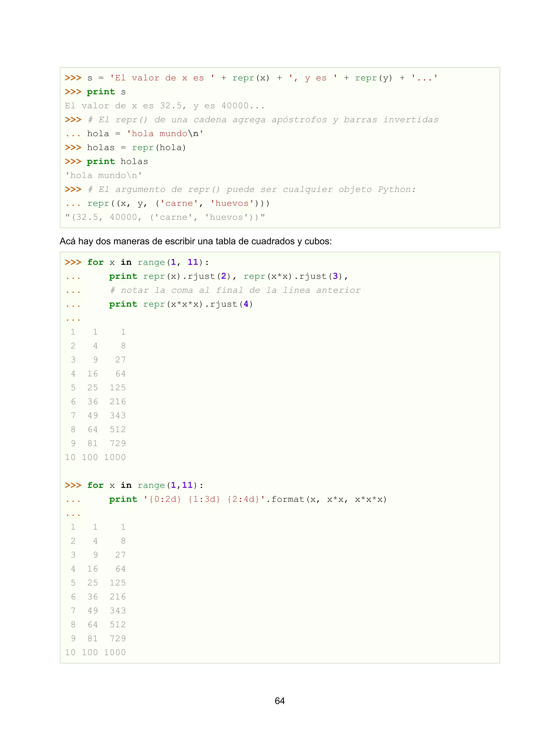Screen dimensions: 560x741
Task: Click the assignment "hola = 'hola mundo\n'"
Action: coord(145,134)
